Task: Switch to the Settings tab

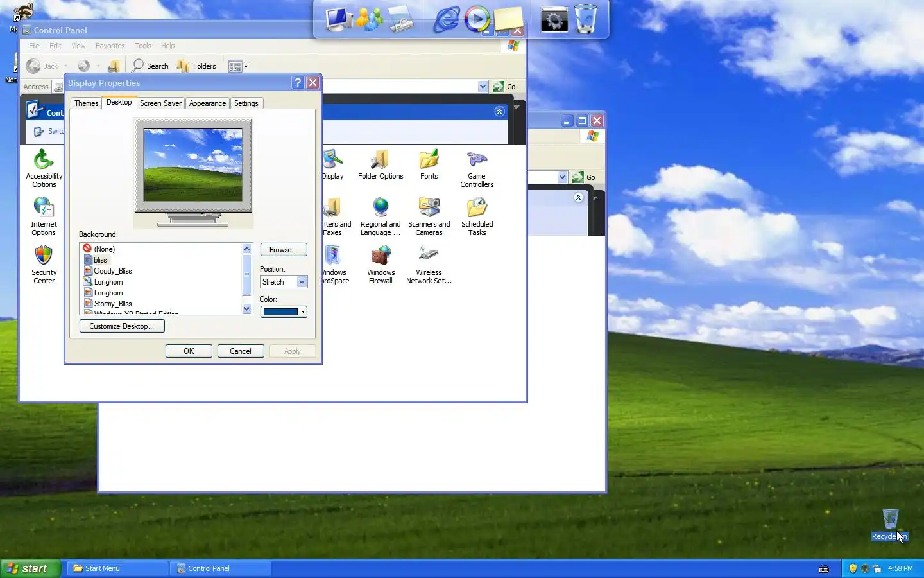Action: [246, 103]
